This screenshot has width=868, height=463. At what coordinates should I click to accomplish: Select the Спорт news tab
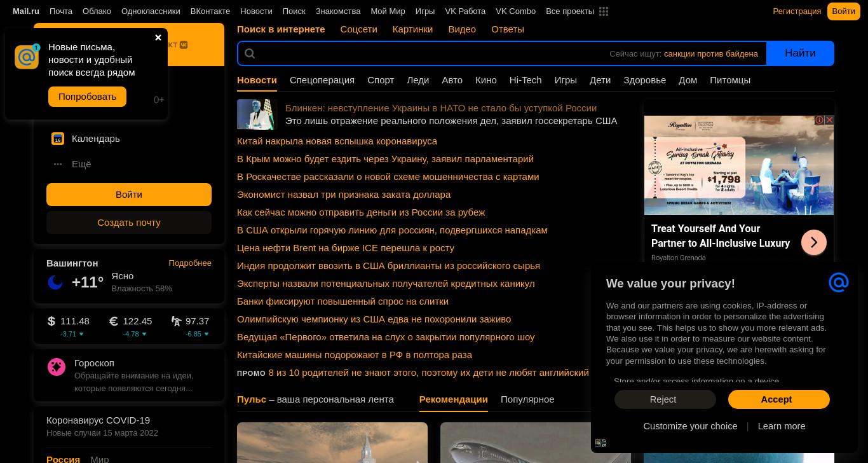(381, 80)
